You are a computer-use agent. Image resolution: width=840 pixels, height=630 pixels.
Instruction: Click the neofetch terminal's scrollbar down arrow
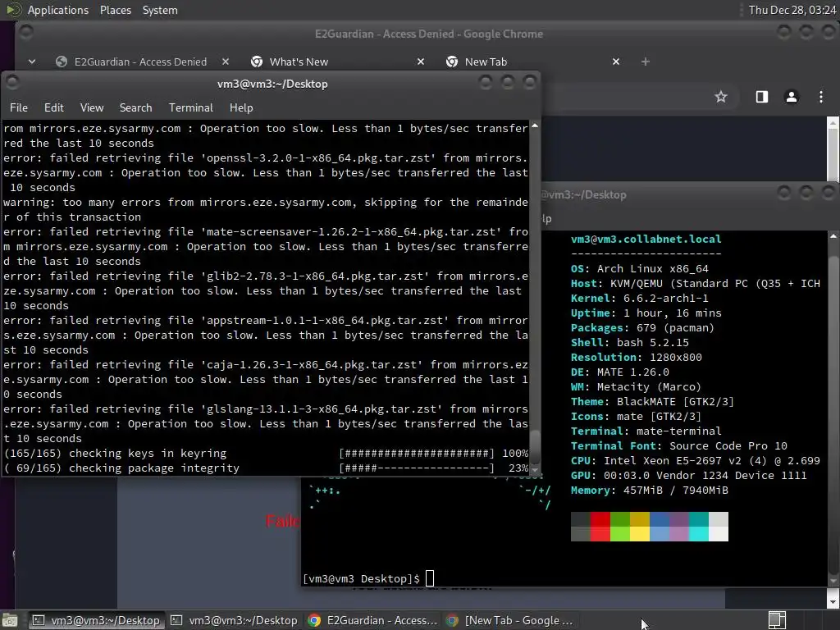click(833, 581)
